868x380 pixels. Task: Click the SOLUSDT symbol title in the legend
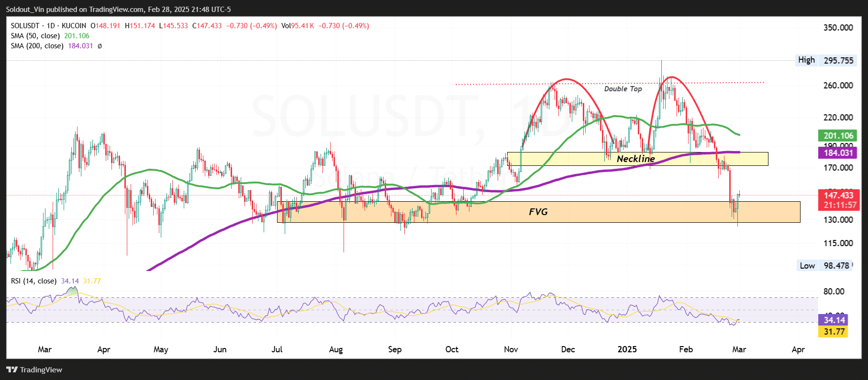[x=48, y=26]
